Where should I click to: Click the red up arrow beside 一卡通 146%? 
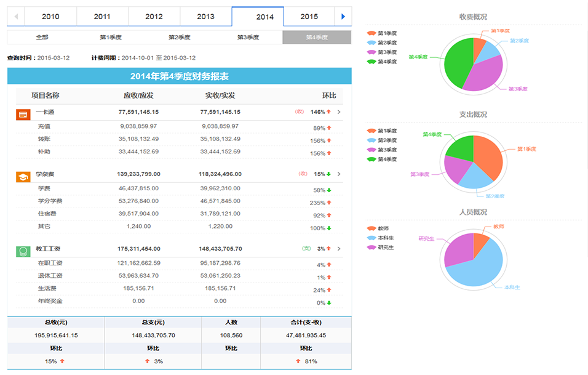329,112
